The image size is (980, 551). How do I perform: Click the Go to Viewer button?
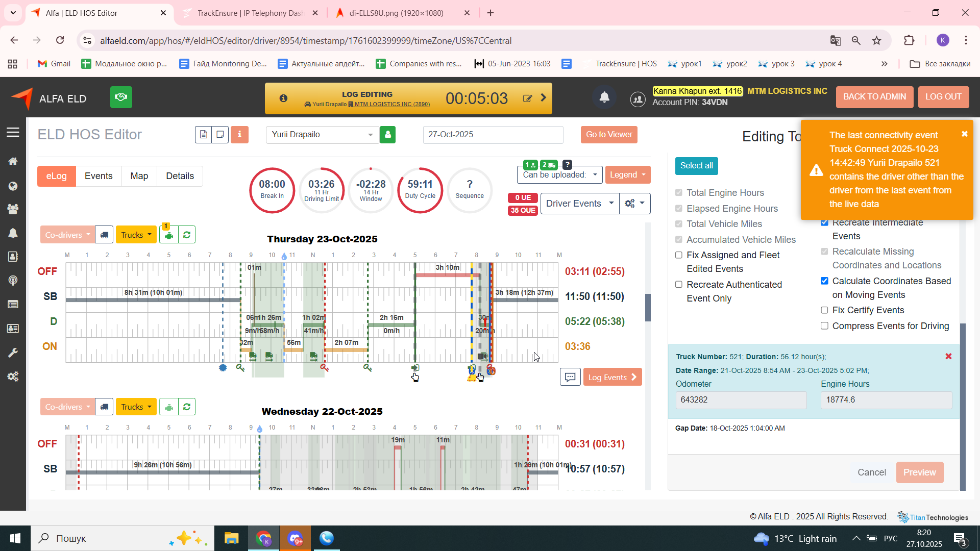(x=608, y=135)
